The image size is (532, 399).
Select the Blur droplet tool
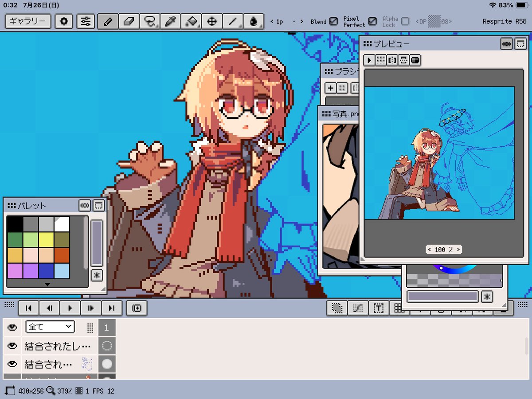coord(254,21)
